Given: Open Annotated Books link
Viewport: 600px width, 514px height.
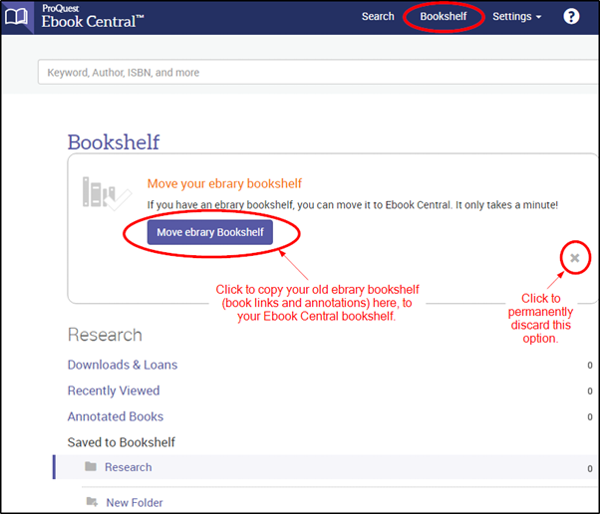Looking at the screenshot, I should click(116, 416).
